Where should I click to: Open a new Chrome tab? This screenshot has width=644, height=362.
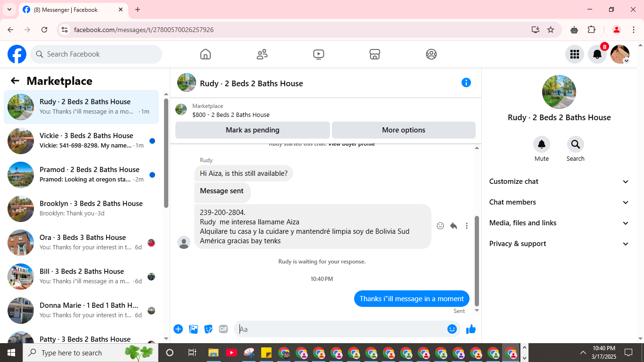tap(138, 9)
